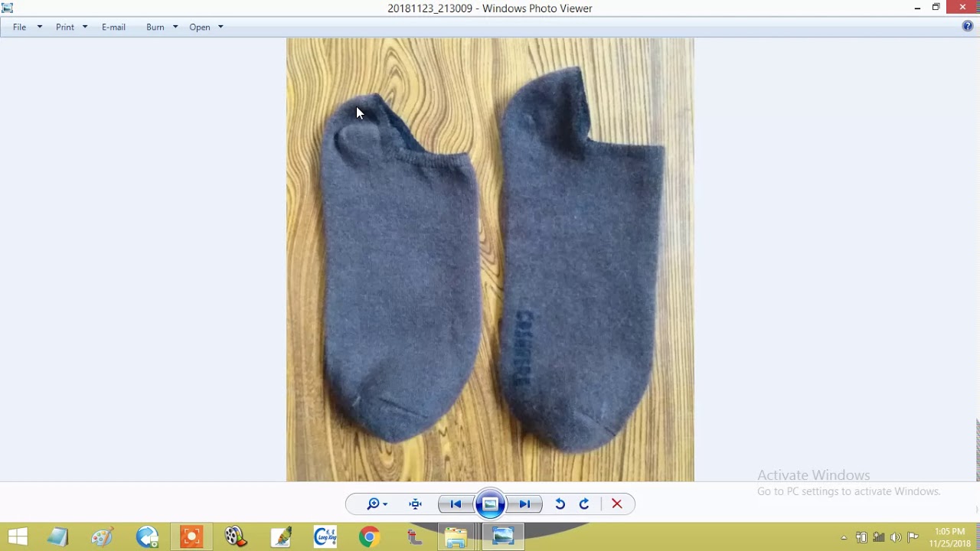Launch Google Chrome from the taskbar
Screen dimensions: 980x551
pyautogui.click(x=369, y=536)
